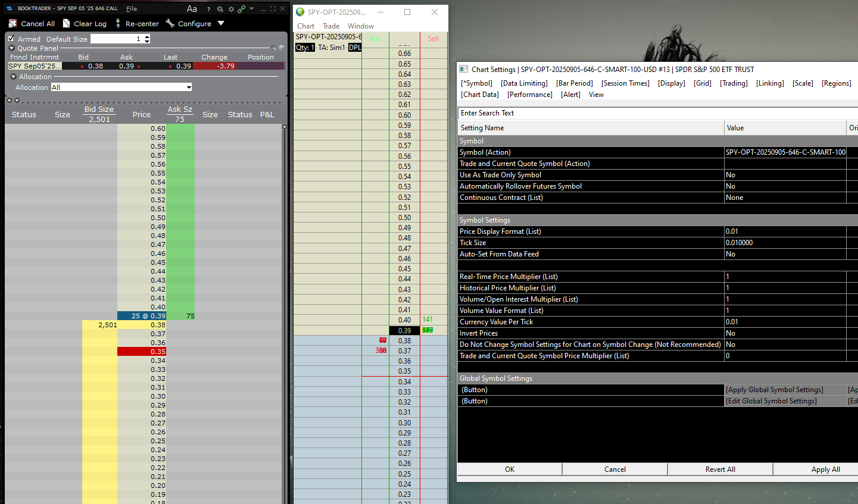Open the [Bar Period] settings tab
Viewport: 858px width, 504px height.
coord(574,83)
